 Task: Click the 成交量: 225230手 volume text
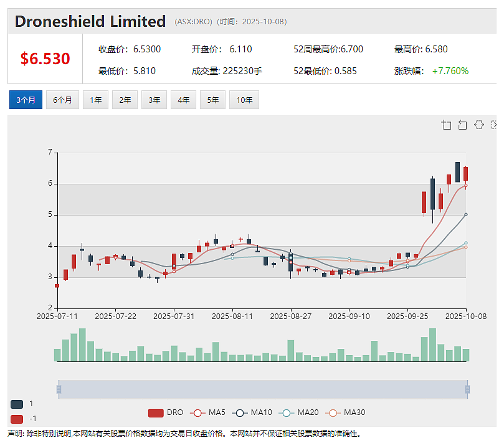click(x=227, y=71)
